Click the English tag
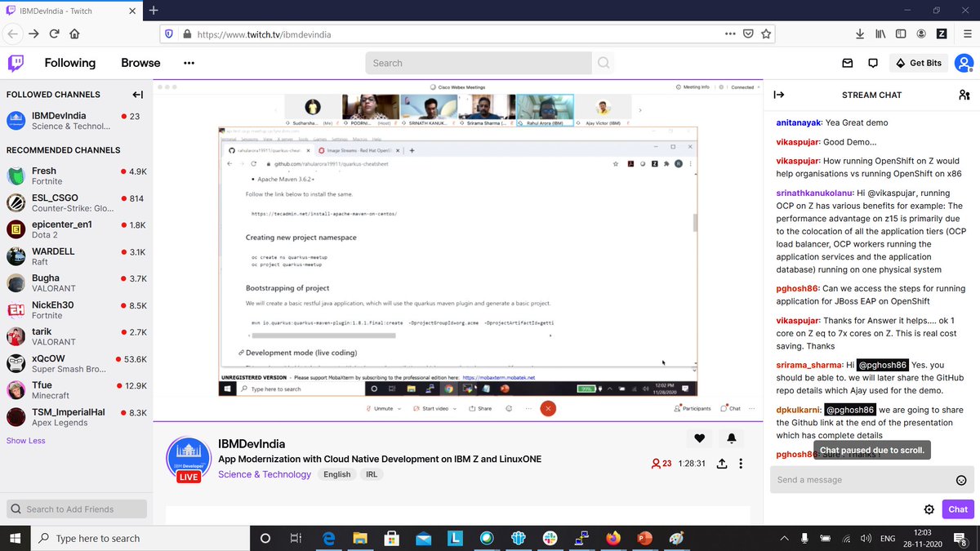The height and width of the screenshot is (551, 980). (336, 474)
